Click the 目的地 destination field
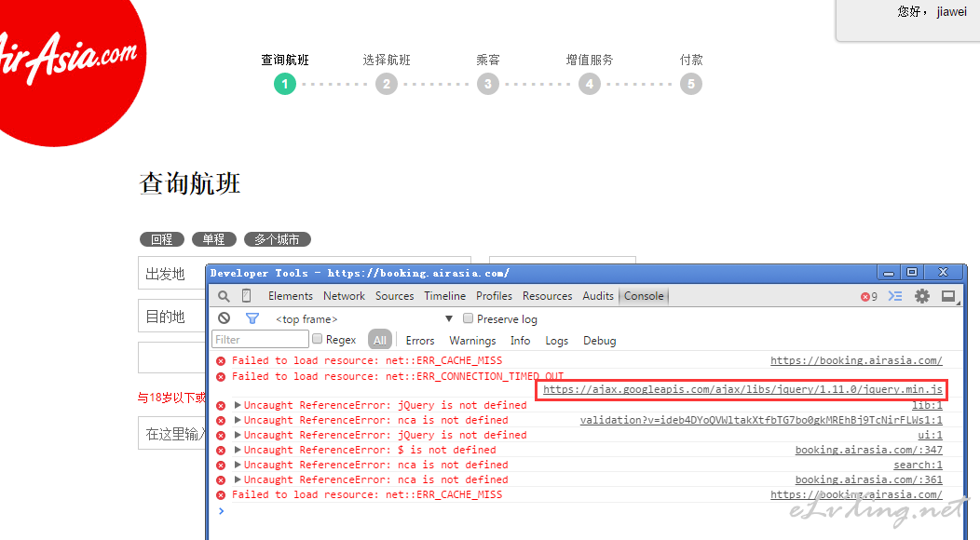This screenshot has width=980, height=540. click(x=172, y=317)
